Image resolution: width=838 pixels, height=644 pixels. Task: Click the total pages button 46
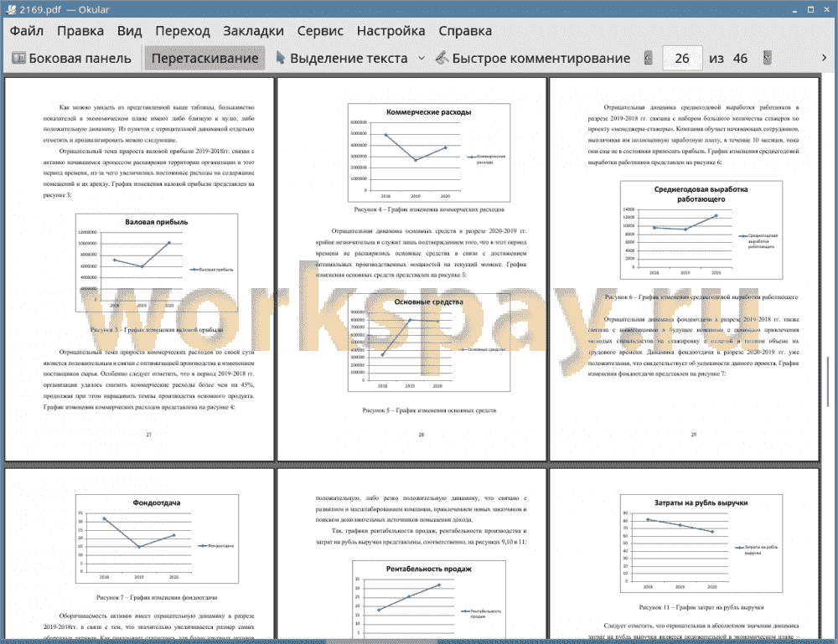coord(740,59)
